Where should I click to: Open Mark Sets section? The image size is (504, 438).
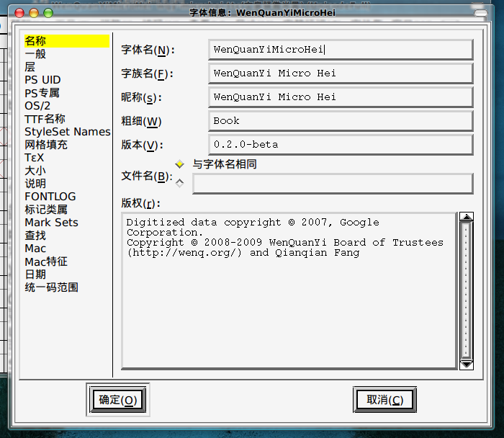[x=51, y=223]
